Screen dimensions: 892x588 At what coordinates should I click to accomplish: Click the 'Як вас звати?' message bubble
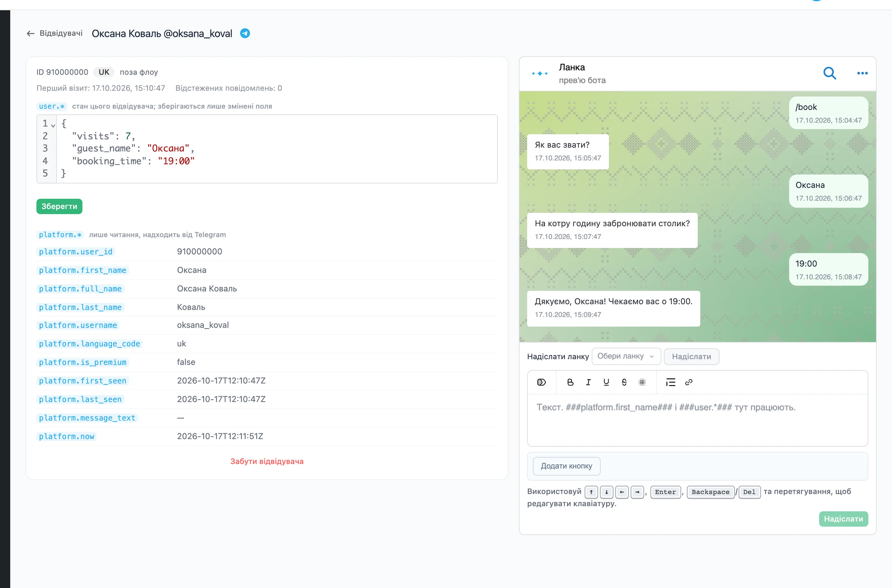567,151
